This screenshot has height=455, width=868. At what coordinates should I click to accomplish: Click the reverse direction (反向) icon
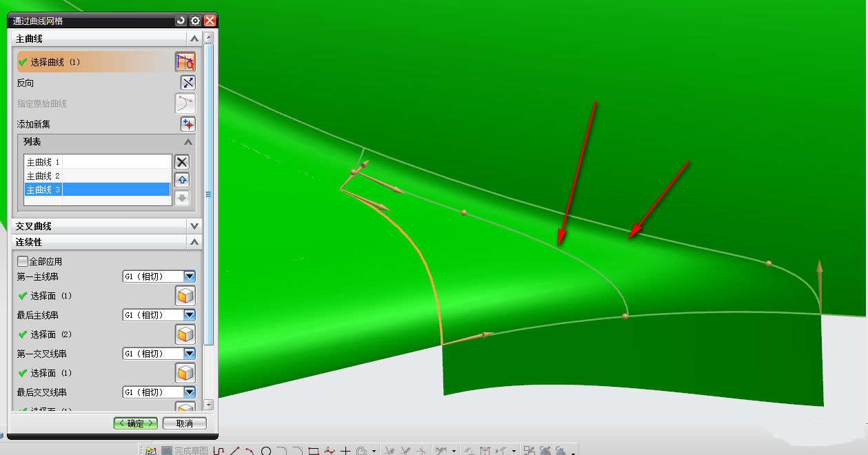pyautogui.click(x=188, y=83)
